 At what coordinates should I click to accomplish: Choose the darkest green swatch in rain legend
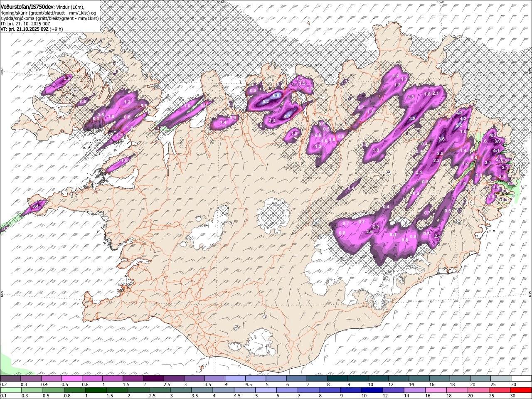pos(96,390)
